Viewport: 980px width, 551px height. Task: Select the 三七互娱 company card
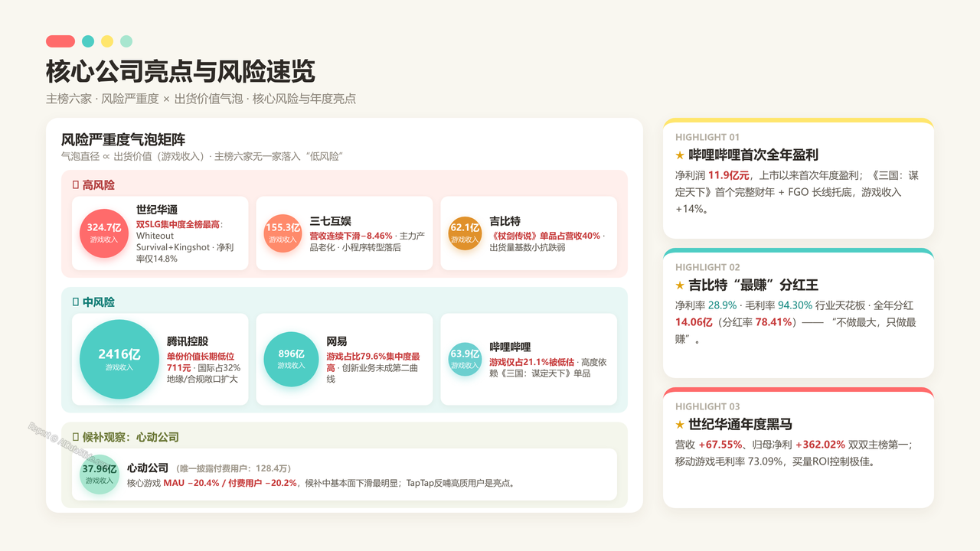pyautogui.click(x=344, y=233)
